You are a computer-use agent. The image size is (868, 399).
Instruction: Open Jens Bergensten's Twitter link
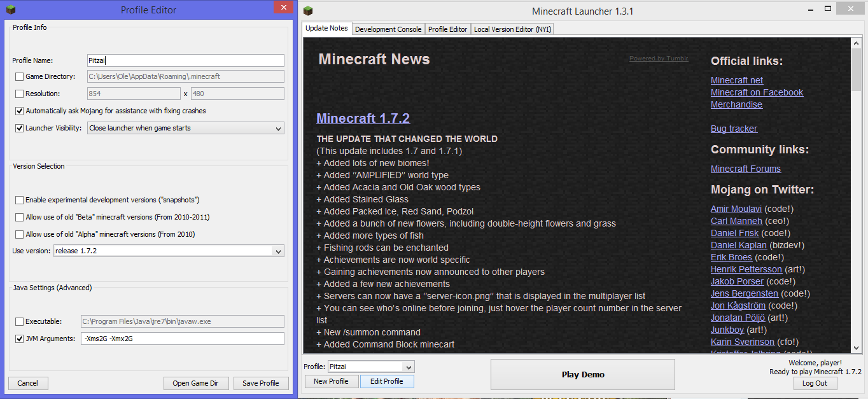click(x=745, y=293)
